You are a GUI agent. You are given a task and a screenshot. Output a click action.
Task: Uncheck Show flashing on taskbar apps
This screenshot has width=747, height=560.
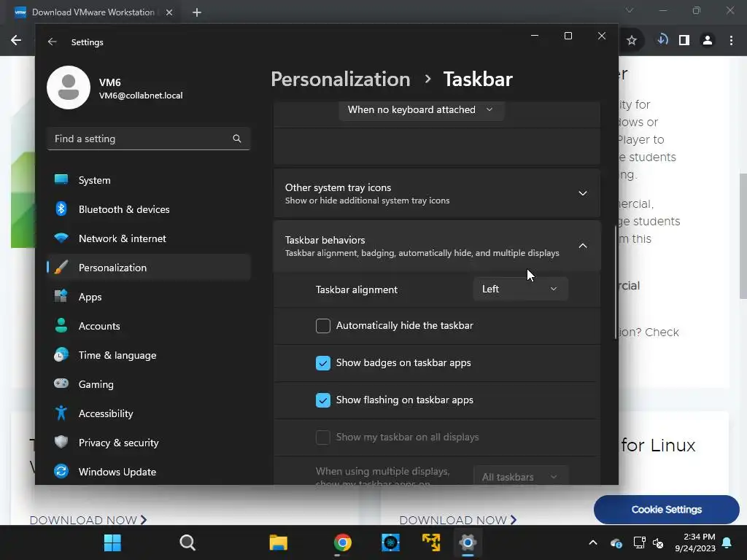tap(323, 400)
